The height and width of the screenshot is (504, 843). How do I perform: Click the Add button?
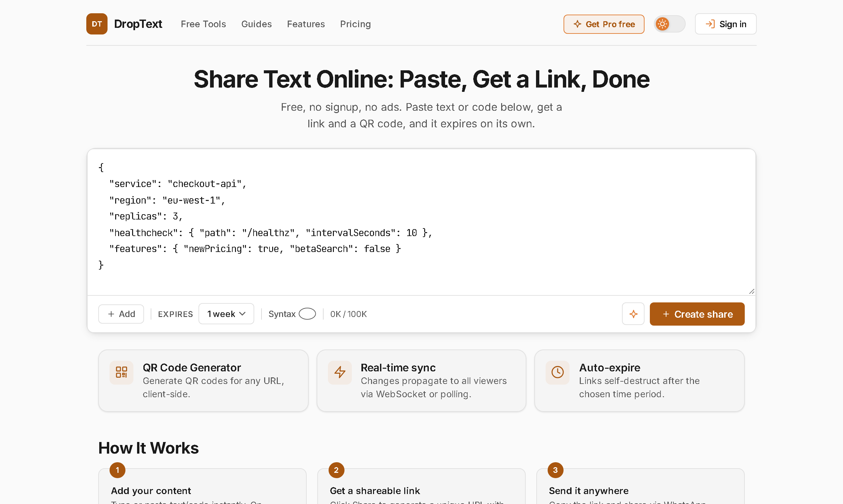pos(121,314)
